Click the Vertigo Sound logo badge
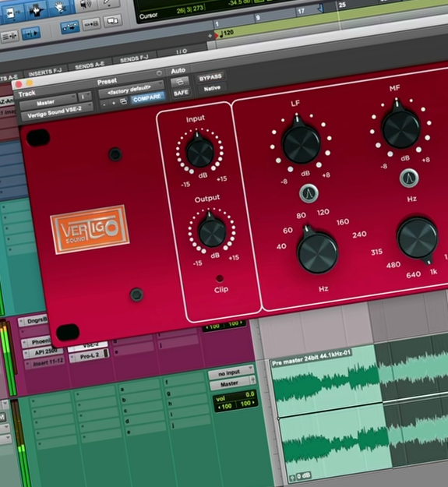448x487 pixels. pyautogui.click(x=90, y=229)
